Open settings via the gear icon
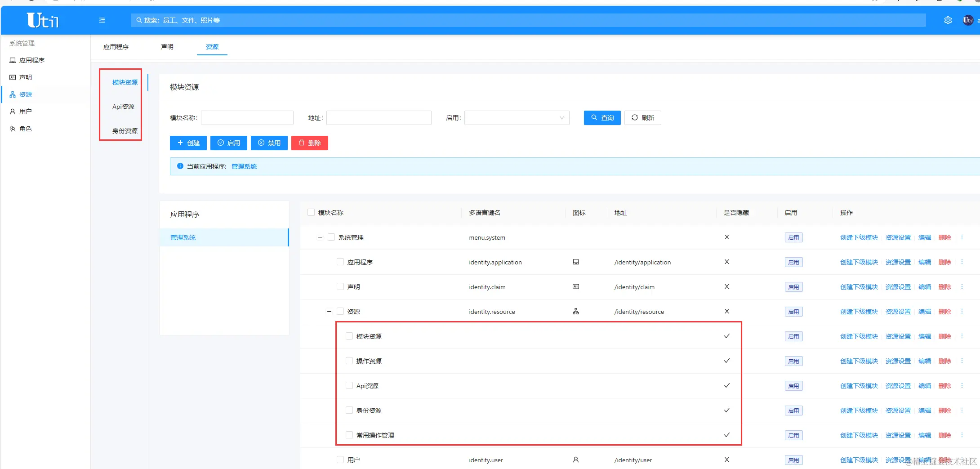The height and width of the screenshot is (469, 980). coord(948,20)
